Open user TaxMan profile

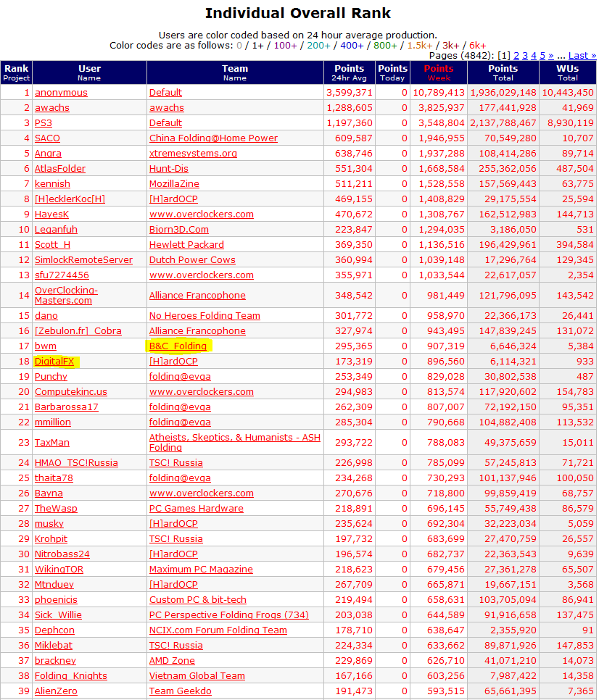51,443
